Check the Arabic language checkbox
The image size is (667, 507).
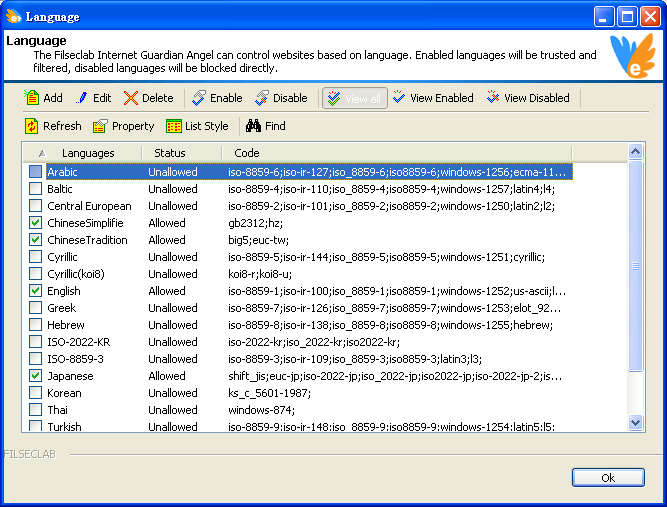pos(36,172)
